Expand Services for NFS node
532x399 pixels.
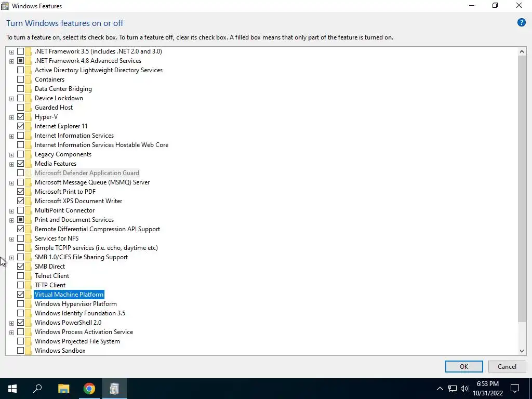11,239
